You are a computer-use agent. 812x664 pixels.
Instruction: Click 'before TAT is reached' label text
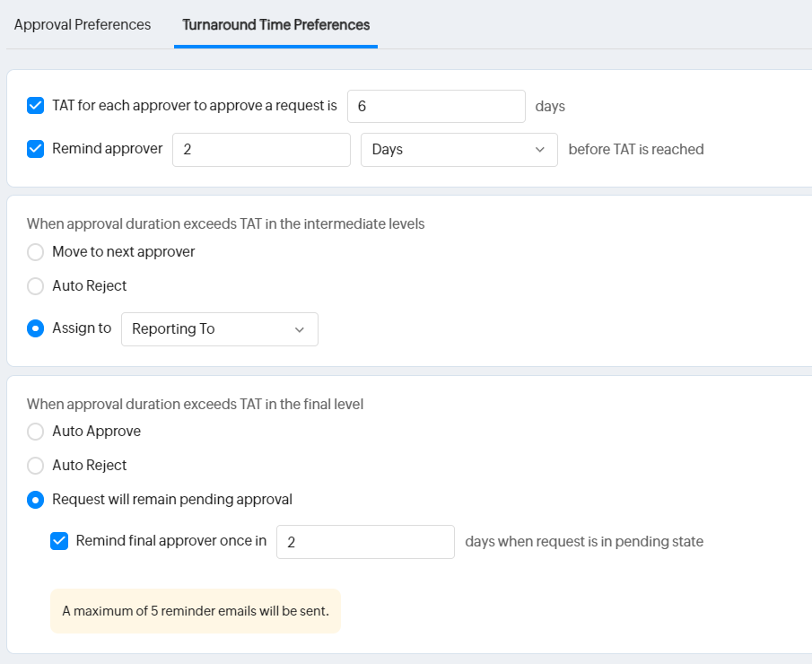coord(636,150)
